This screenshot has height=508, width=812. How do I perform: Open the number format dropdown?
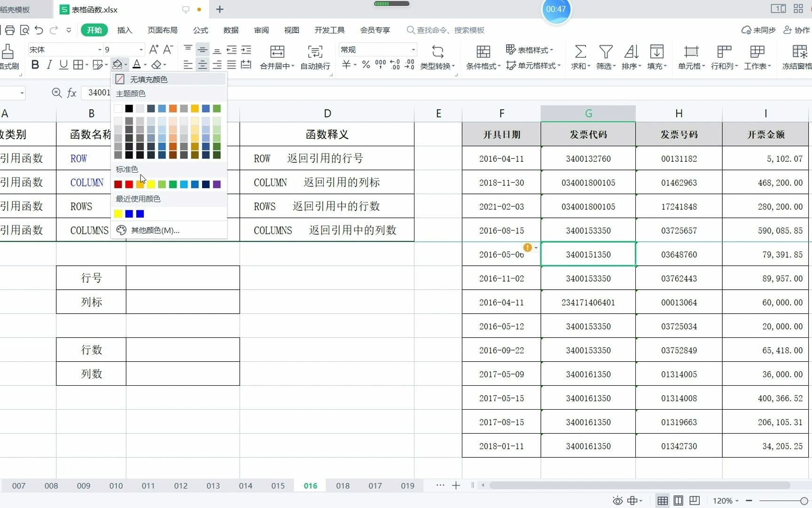(413, 49)
